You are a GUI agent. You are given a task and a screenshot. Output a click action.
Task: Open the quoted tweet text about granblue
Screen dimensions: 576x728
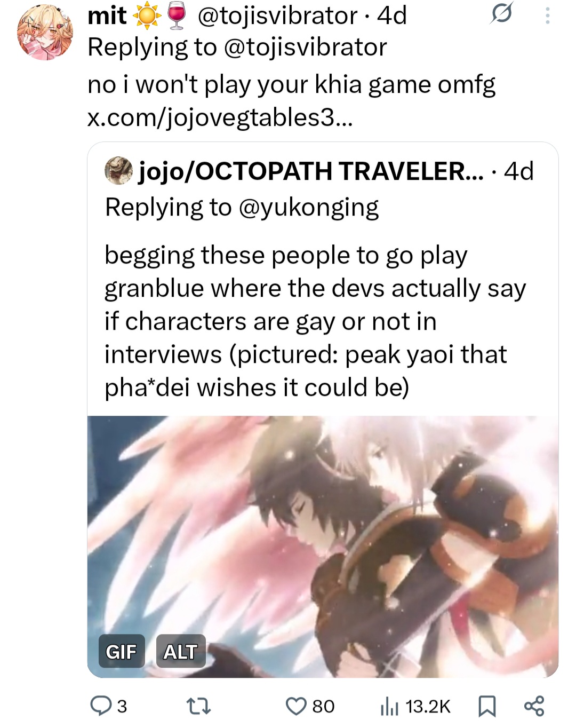(x=315, y=321)
